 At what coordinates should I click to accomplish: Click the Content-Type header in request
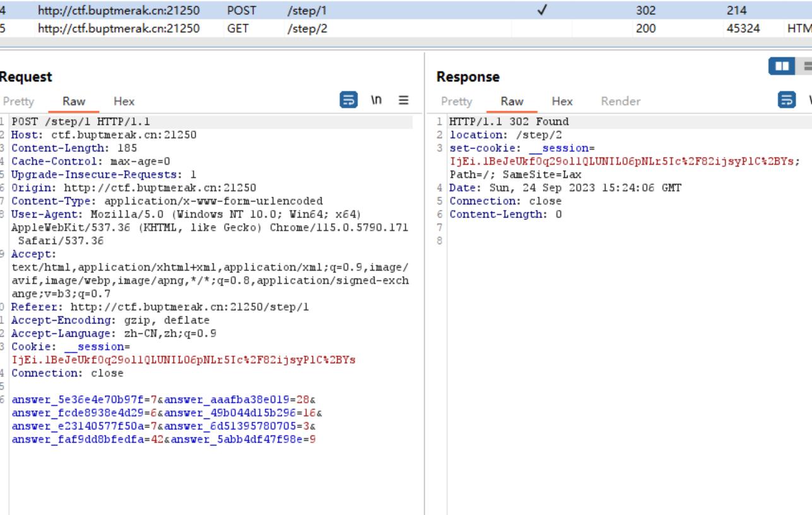(167, 201)
